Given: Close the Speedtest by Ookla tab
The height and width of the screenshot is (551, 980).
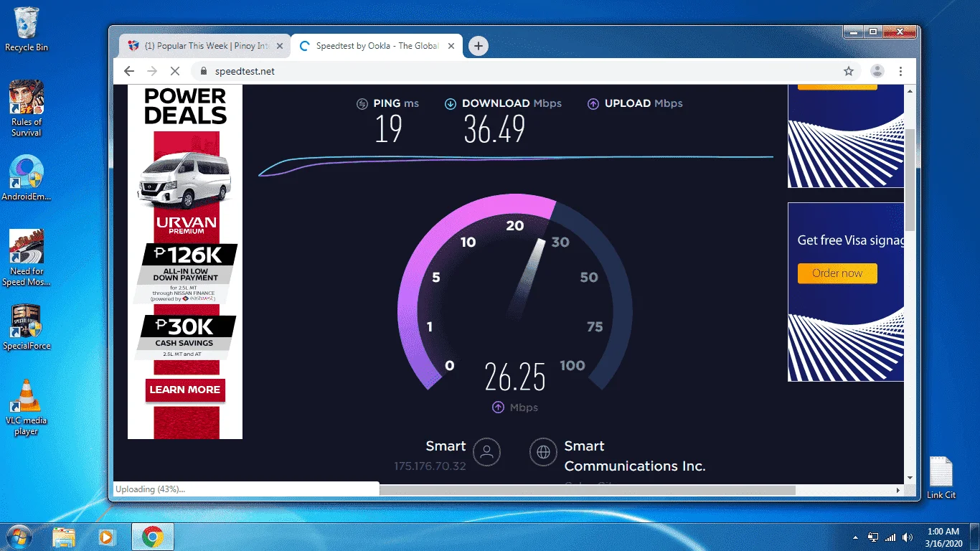Looking at the screenshot, I should pyautogui.click(x=451, y=46).
